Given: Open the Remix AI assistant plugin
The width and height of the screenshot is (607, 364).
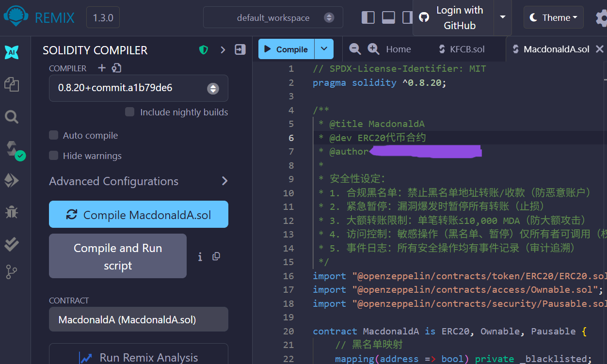Looking at the screenshot, I should tap(12, 52).
